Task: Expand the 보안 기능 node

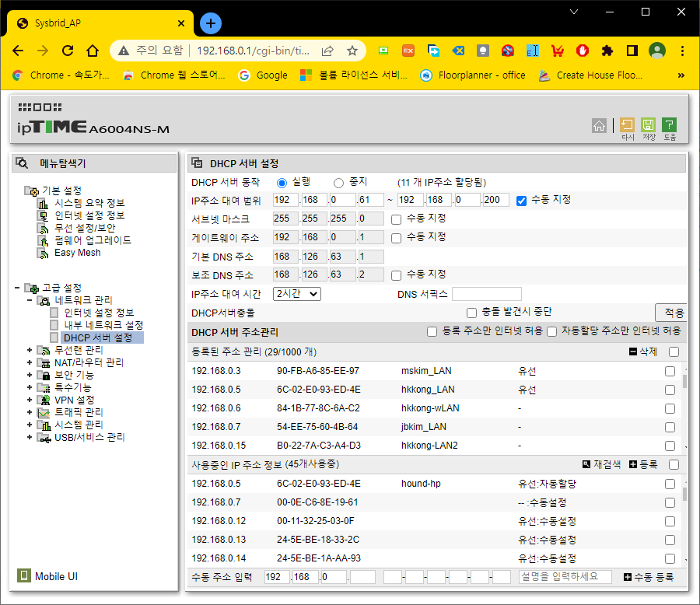Action: click(30, 375)
